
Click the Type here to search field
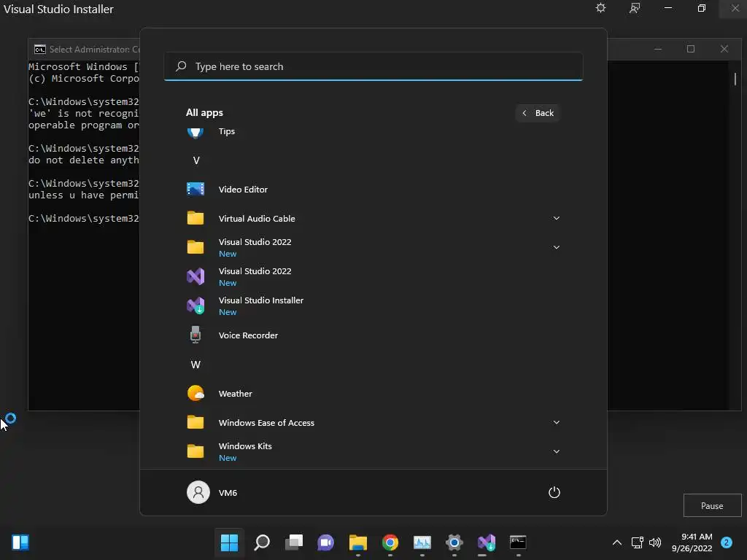click(x=373, y=66)
